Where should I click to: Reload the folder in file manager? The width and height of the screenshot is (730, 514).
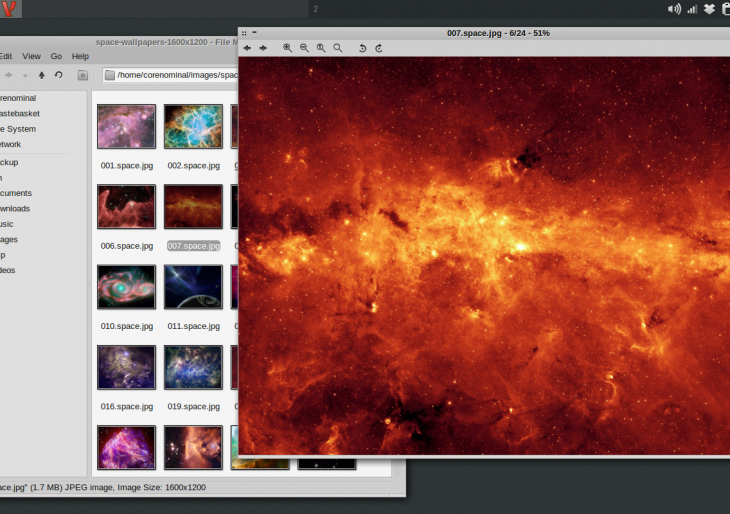tap(59, 75)
